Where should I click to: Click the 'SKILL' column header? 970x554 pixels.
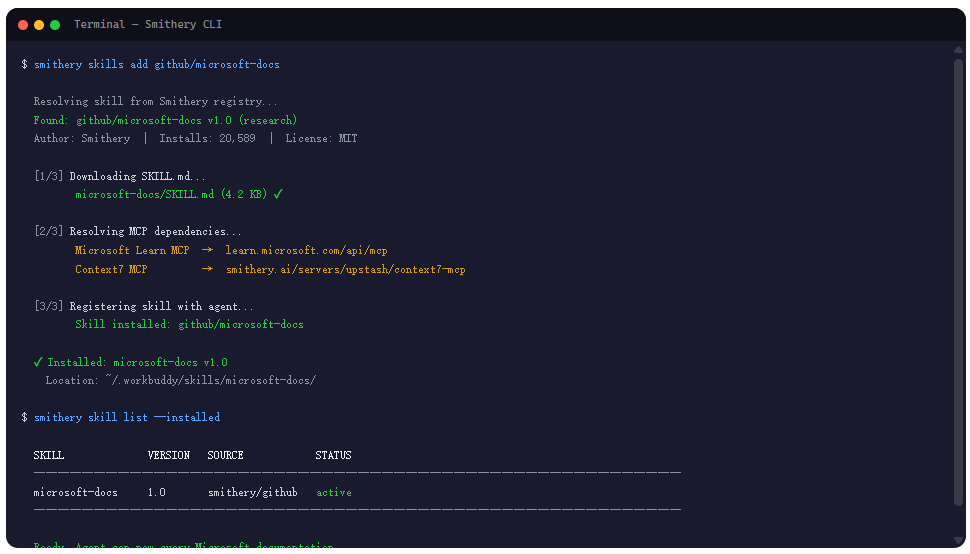(49, 455)
